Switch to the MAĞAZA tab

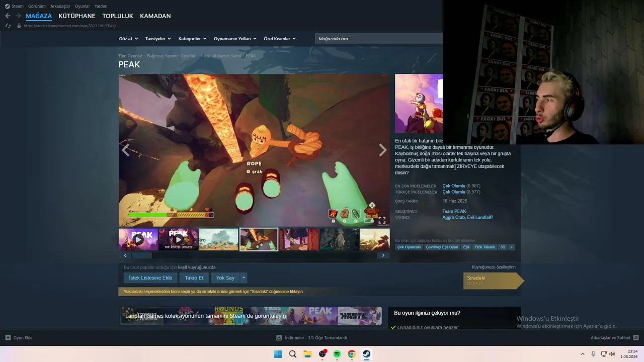39,16
